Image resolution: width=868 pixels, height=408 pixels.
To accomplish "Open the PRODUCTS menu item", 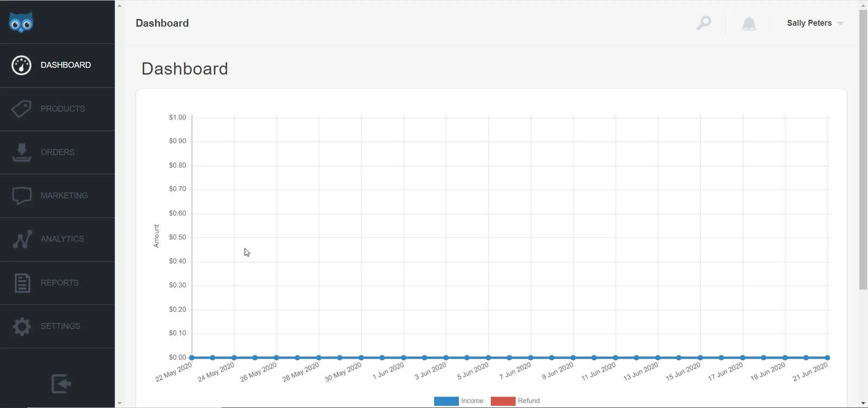I will pos(58,109).
